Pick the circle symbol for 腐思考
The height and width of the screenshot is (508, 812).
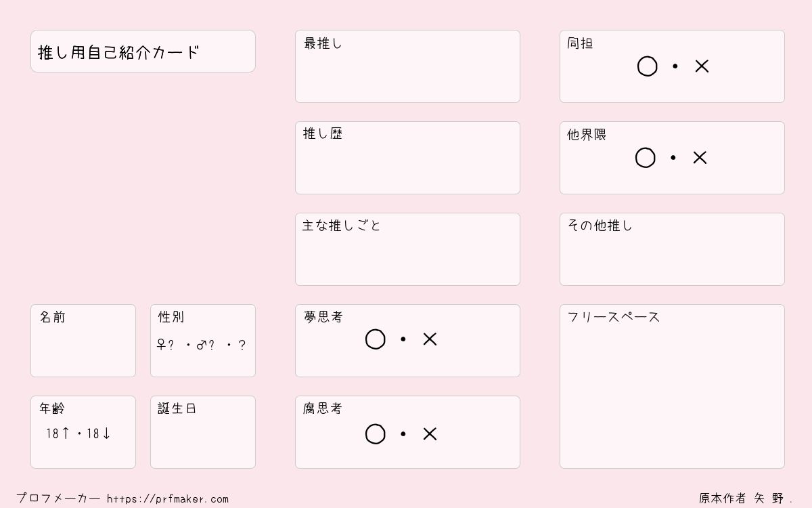coord(375,434)
